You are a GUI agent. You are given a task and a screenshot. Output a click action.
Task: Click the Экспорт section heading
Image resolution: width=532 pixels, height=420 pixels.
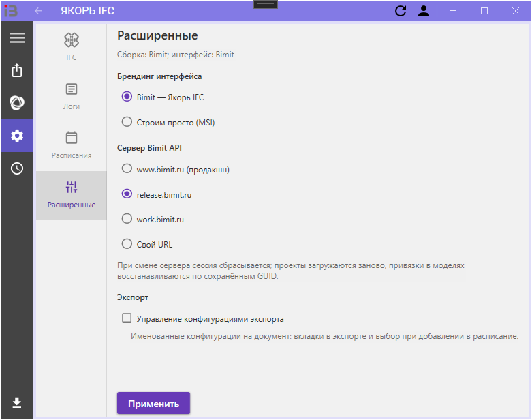(x=133, y=297)
